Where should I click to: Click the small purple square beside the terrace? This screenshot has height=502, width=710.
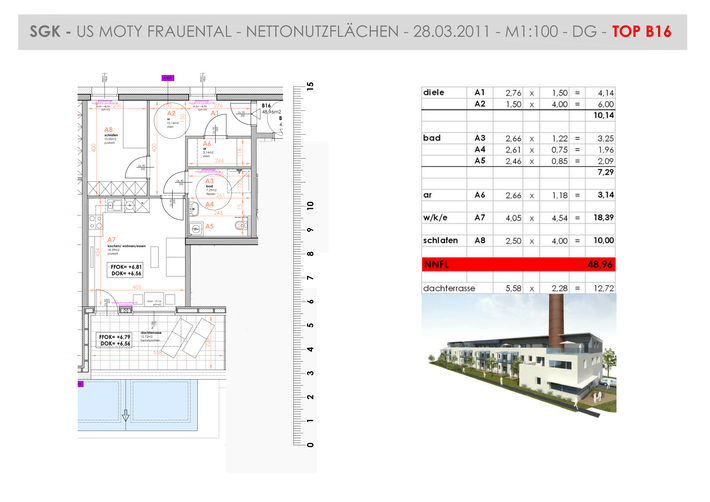pos(81,384)
